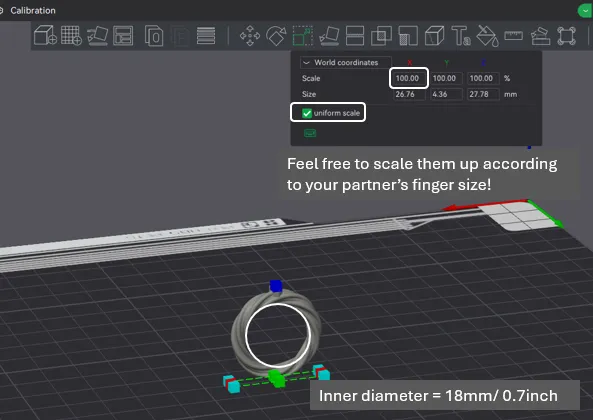Select the Color painting bucket tool
This screenshot has height=420, width=593.
click(487, 36)
